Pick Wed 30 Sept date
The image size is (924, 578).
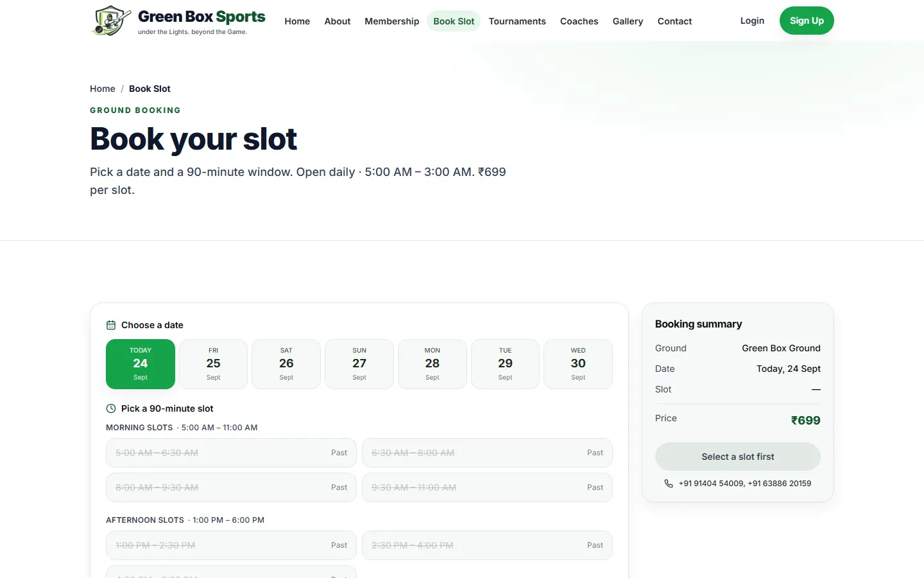pyautogui.click(x=578, y=364)
